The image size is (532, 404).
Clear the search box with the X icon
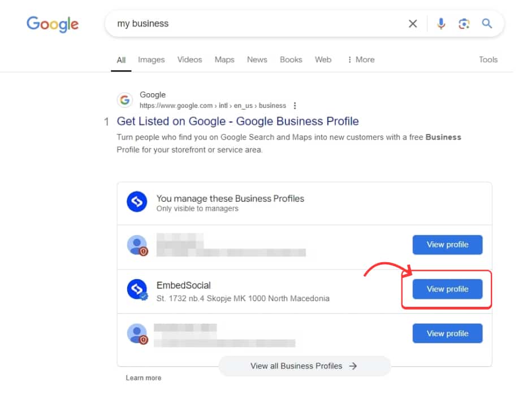tap(413, 24)
